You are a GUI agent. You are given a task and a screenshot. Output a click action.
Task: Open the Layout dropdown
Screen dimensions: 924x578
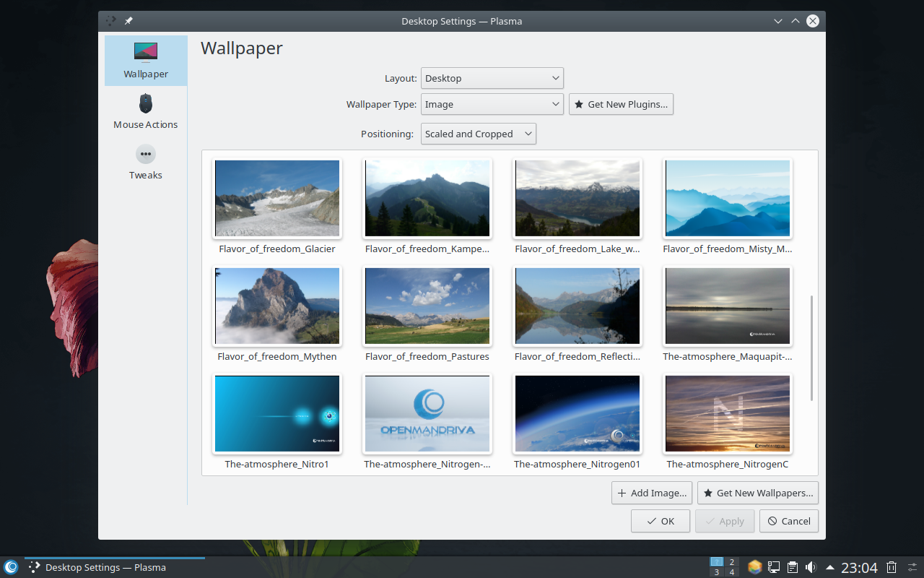[x=492, y=78]
